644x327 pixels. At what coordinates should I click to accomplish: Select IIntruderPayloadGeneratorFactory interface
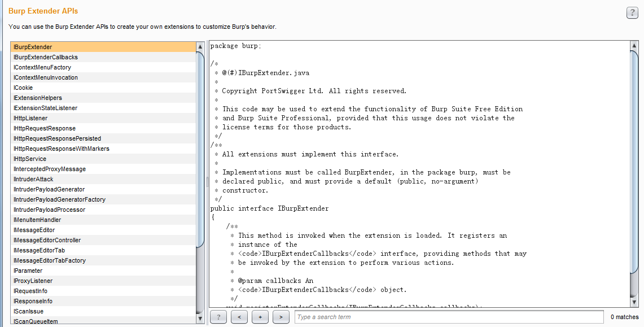pyautogui.click(x=103, y=199)
